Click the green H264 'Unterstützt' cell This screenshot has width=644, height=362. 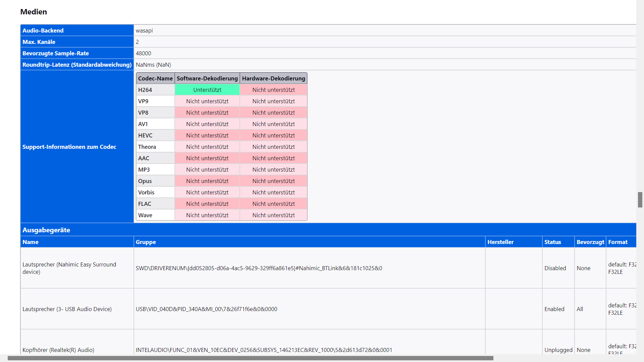[x=207, y=90]
